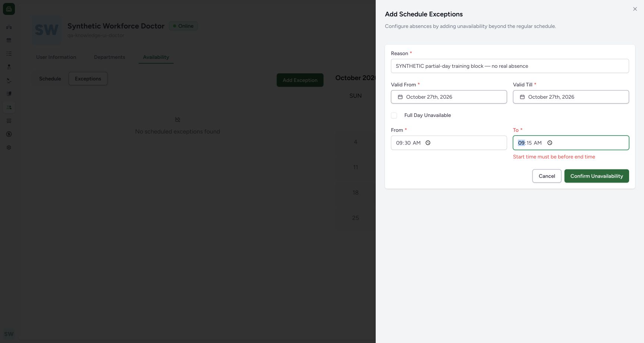Click the Add Exception button
This screenshot has width=644, height=343.
point(300,80)
